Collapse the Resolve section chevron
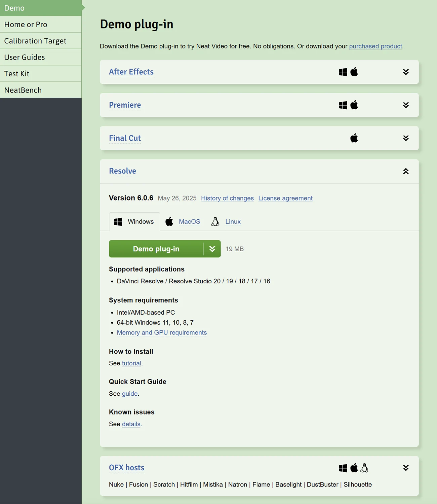 pos(406,171)
